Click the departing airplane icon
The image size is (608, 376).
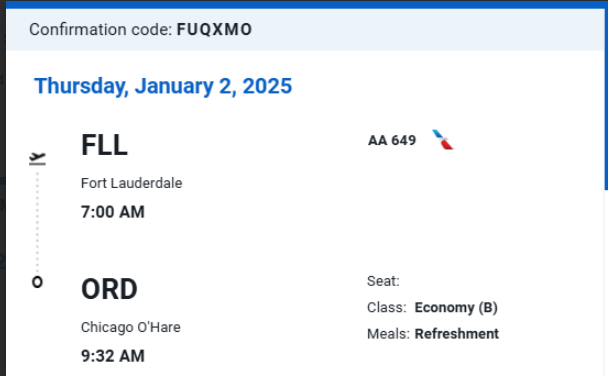tap(38, 159)
